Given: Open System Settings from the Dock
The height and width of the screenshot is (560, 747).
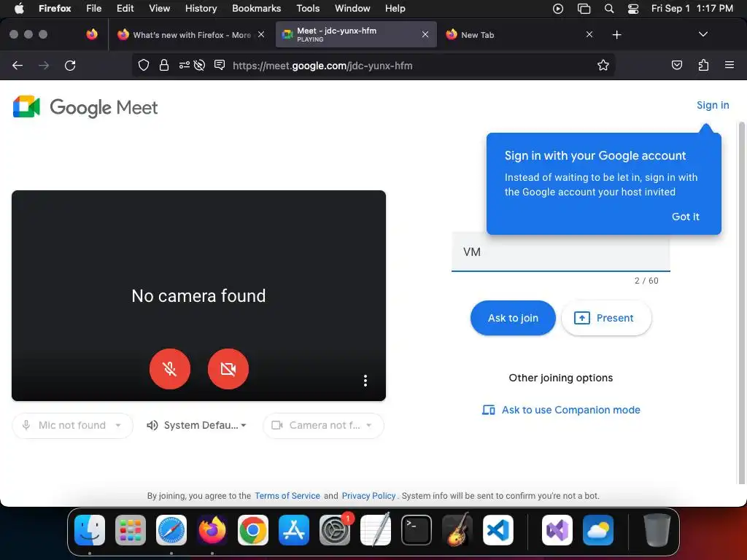Looking at the screenshot, I should click(x=335, y=530).
